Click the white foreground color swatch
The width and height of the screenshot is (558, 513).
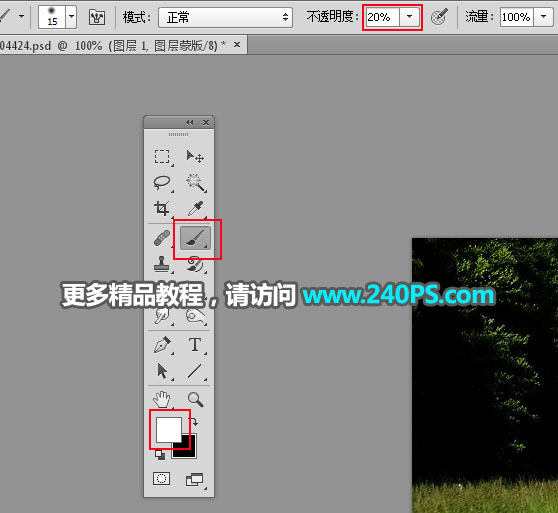pyautogui.click(x=169, y=429)
